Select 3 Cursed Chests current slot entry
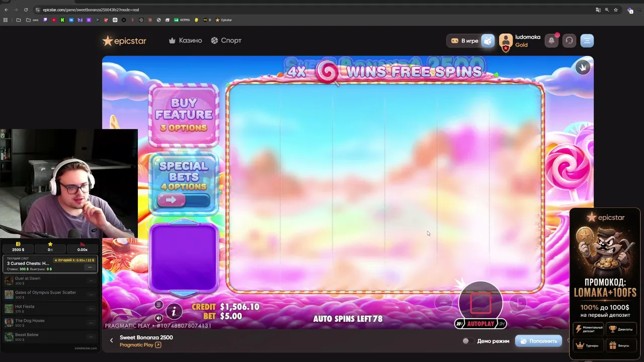644x362 pixels. pyautogui.click(x=50, y=263)
